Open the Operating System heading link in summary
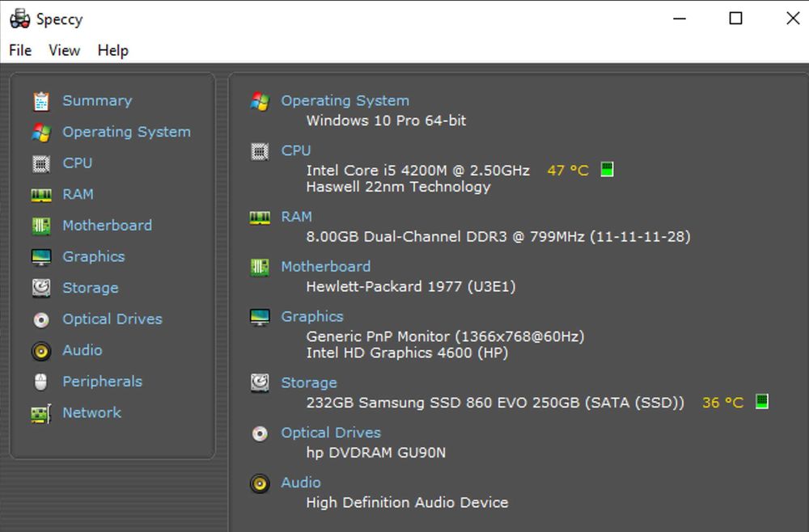 (x=345, y=100)
